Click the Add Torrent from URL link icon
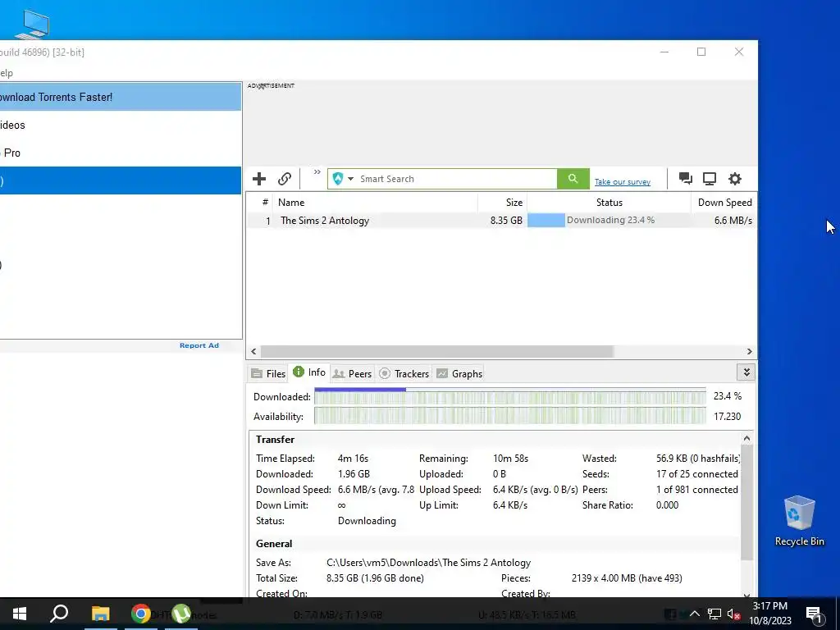This screenshot has width=840, height=630. click(x=285, y=179)
